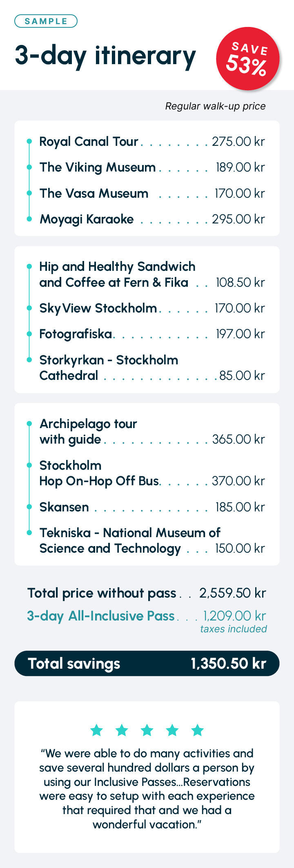
Task: Click the bullet dot beside Fotografiska
Action: (29, 334)
